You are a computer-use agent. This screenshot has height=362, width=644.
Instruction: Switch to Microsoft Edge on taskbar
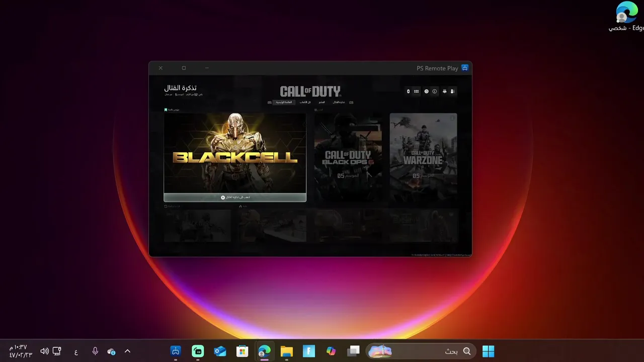[x=264, y=351]
